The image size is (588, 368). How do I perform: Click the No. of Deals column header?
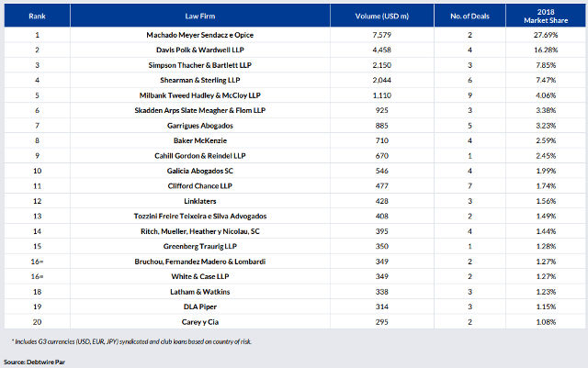coord(469,17)
